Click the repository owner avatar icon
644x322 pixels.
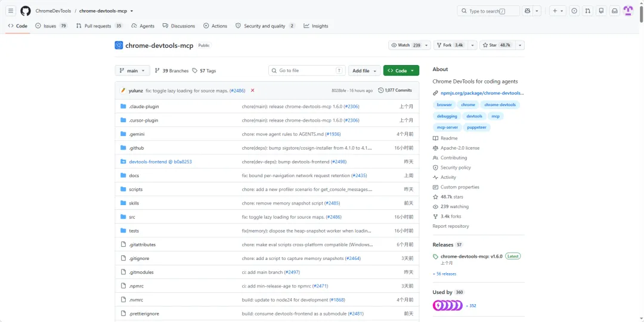pos(119,45)
